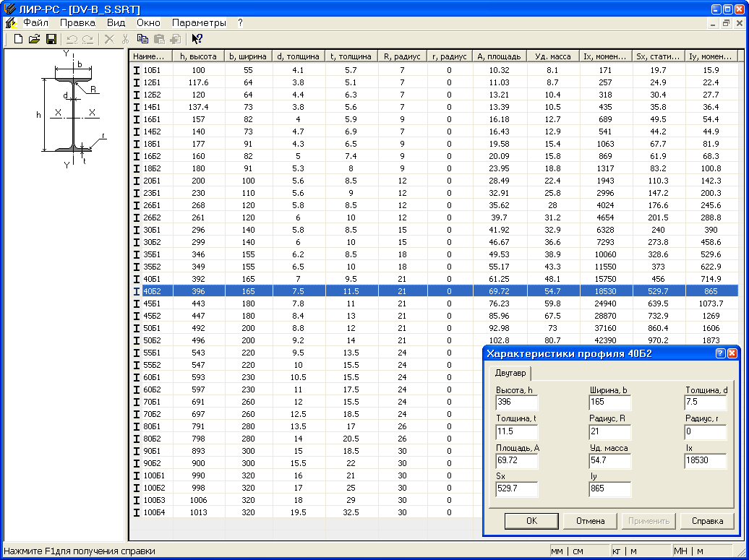Click the Save diskette toolbar icon
The height and width of the screenshot is (560, 749).
click(x=51, y=39)
